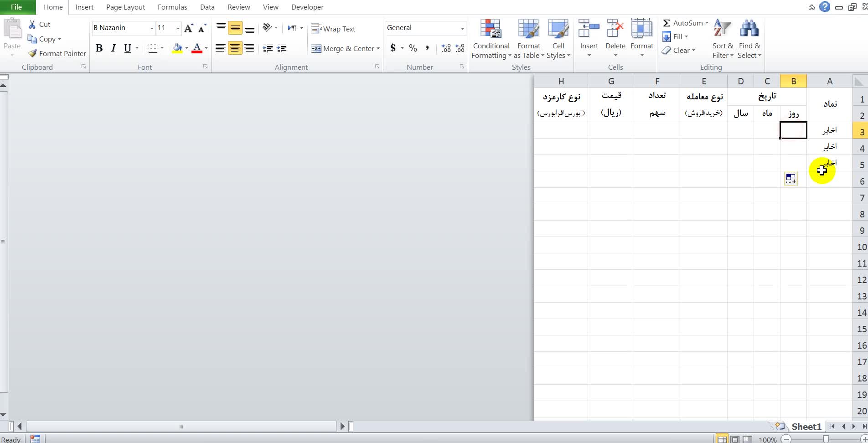Click the Auto Fill Options icon
The width and height of the screenshot is (868, 443).
pyautogui.click(x=791, y=178)
